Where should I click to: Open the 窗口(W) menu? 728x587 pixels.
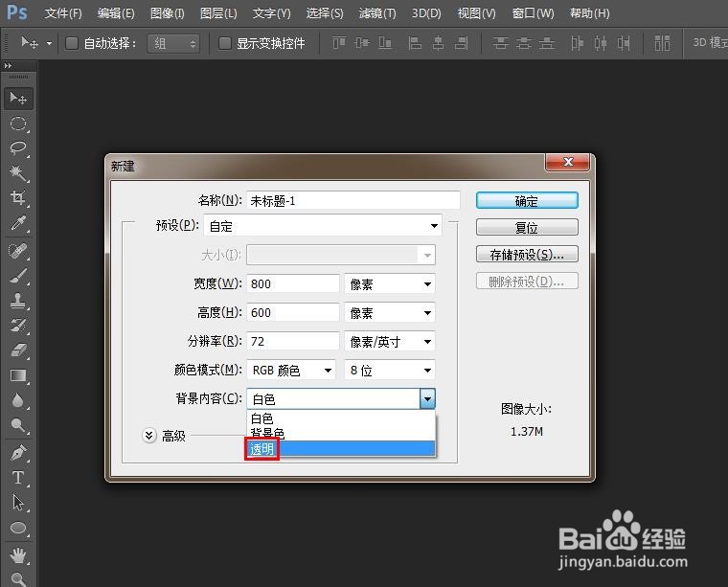pyautogui.click(x=533, y=13)
